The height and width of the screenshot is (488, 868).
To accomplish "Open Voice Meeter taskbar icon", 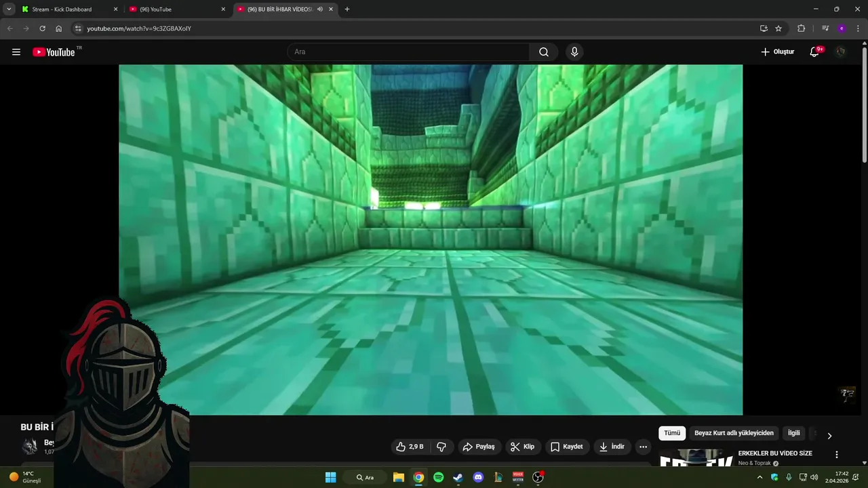I will pyautogui.click(x=518, y=477).
